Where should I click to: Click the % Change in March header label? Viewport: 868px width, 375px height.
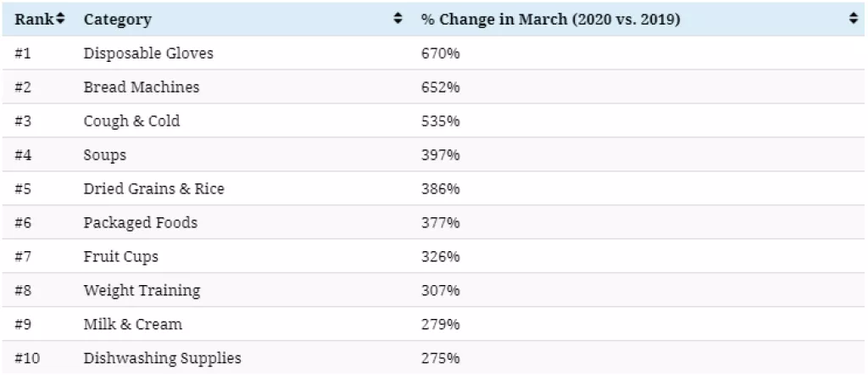550,19
